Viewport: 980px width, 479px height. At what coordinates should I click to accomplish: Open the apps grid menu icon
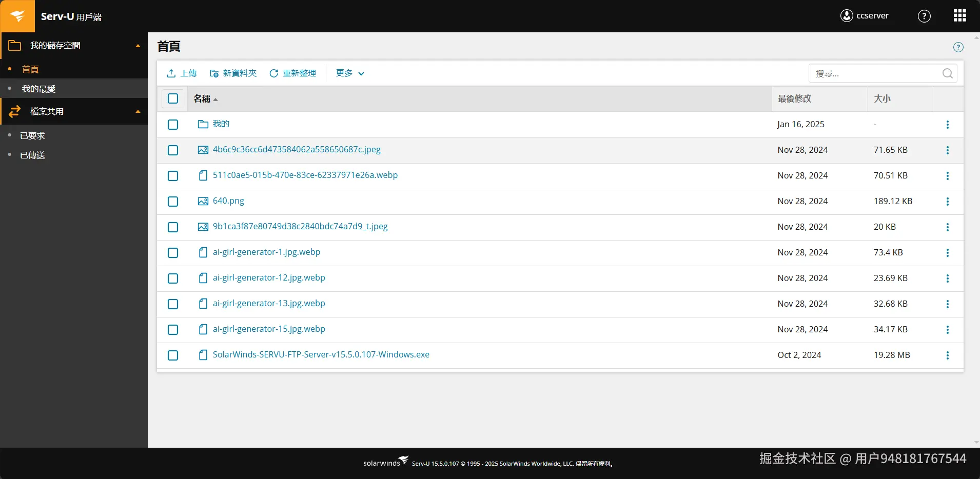(960, 16)
